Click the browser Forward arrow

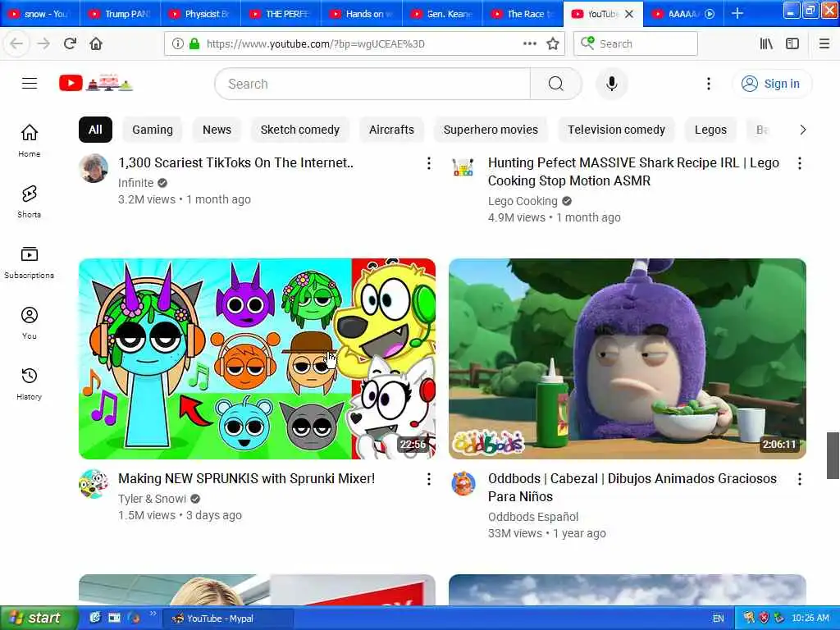click(43, 43)
